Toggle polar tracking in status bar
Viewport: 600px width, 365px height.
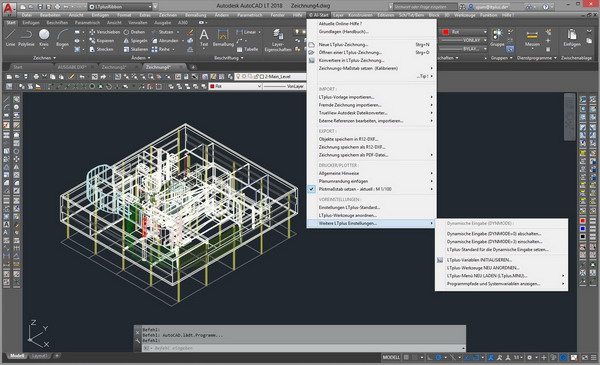tap(439, 357)
